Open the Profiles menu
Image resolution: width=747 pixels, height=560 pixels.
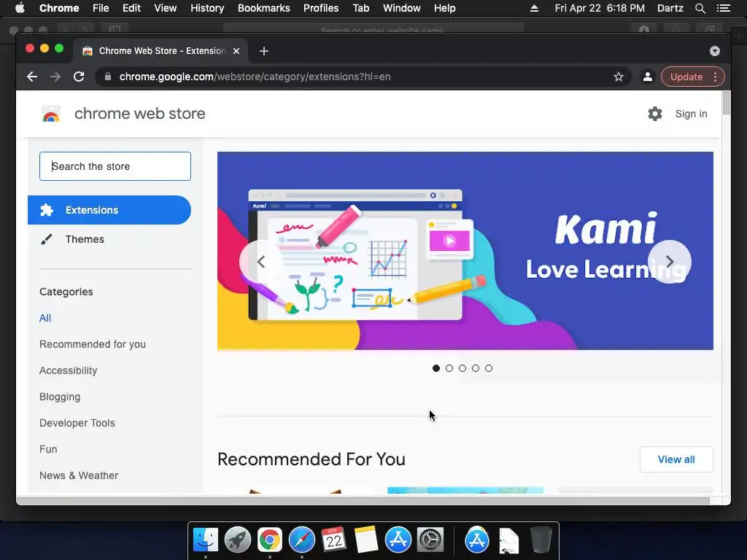pyautogui.click(x=321, y=8)
